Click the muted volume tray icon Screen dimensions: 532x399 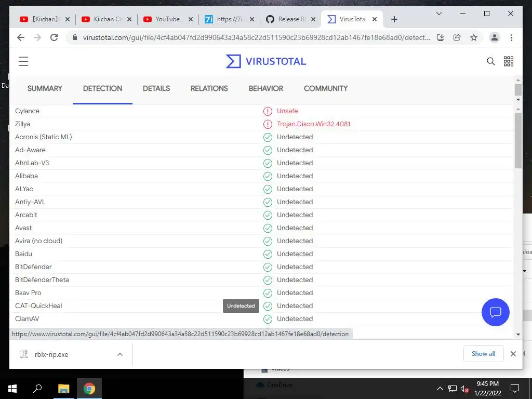click(464, 389)
